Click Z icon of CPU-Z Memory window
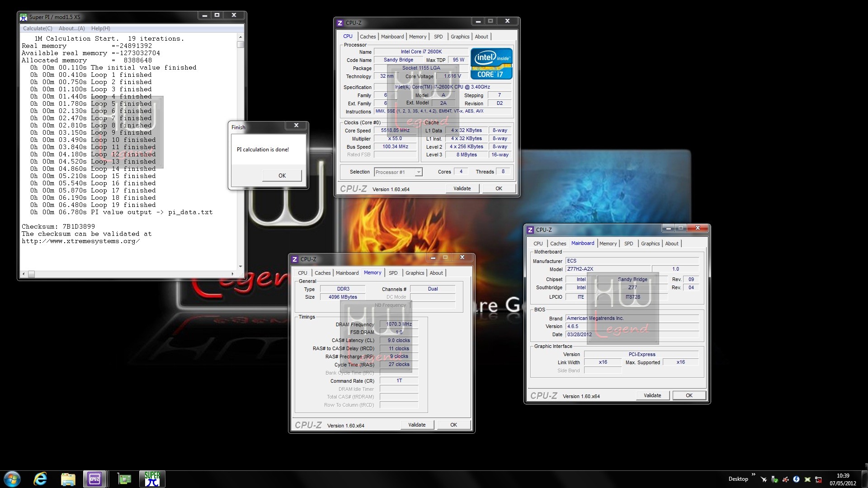This screenshot has width=868, height=488. point(295,259)
